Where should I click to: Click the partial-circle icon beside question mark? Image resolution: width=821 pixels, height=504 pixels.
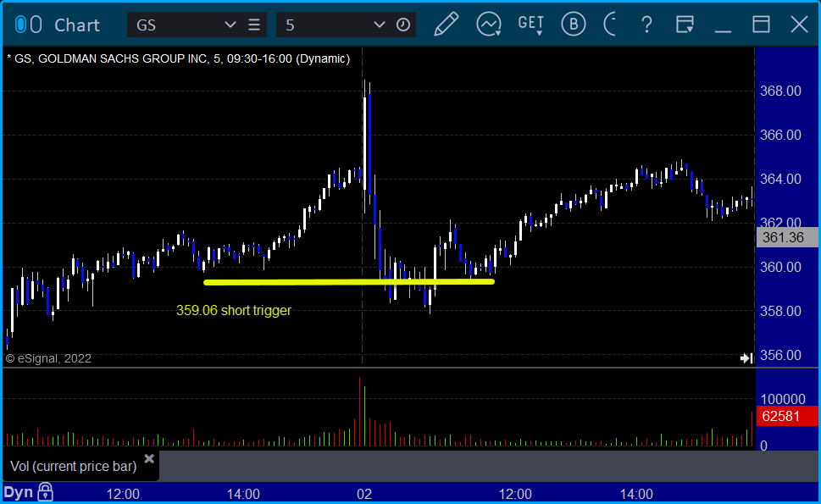point(610,24)
